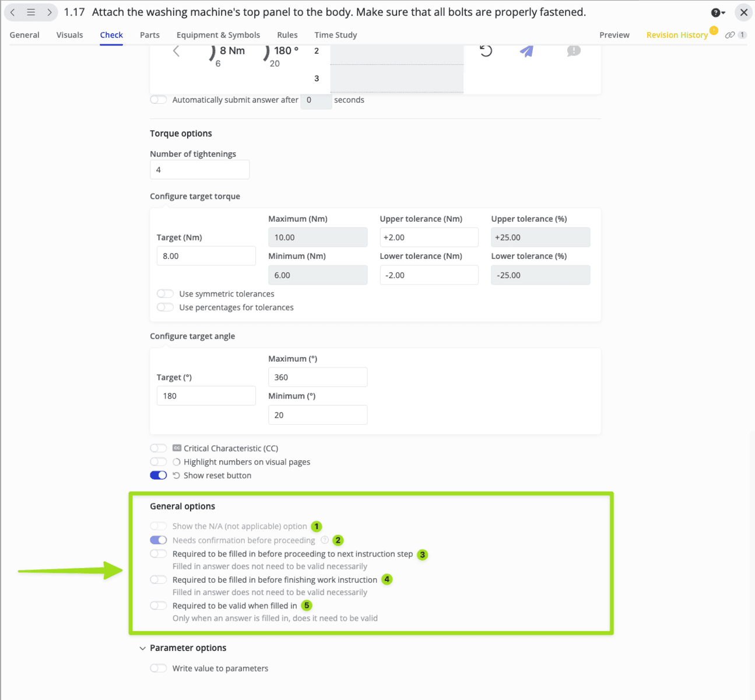The height and width of the screenshot is (700, 755).
Task: Enable Critical Characteristic (CC) toggle
Action: tap(159, 449)
